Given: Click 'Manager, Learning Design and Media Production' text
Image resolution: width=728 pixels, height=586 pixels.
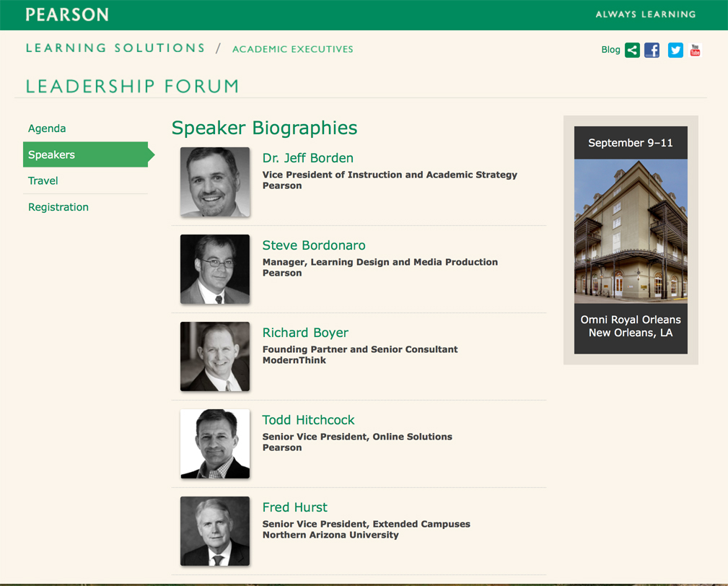Looking at the screenshot, I should [x=380, y=263].
